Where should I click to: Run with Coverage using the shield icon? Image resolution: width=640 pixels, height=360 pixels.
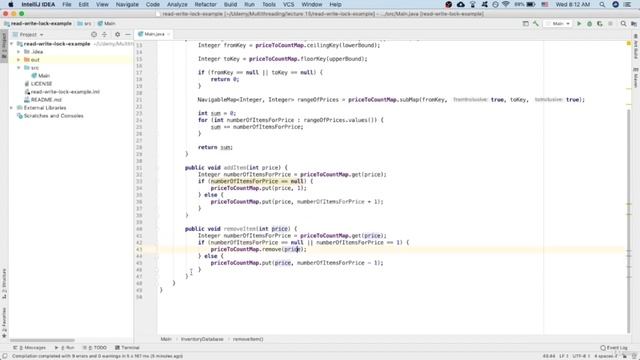click(600, 24)
